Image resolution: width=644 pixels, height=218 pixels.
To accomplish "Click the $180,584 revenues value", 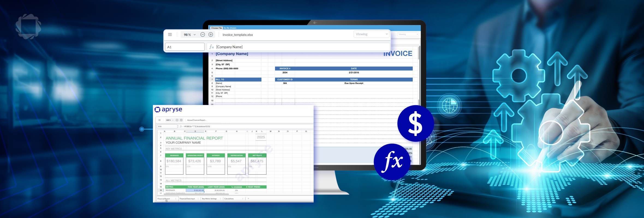I will pos(174,161).
